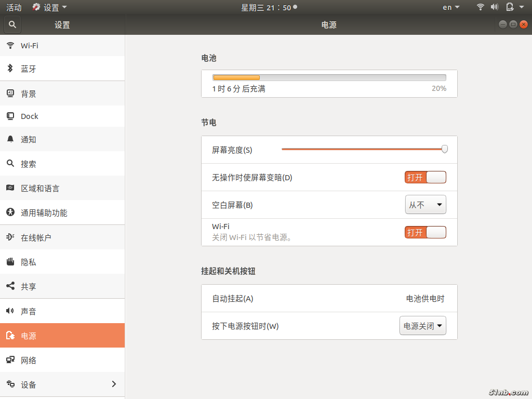
Task: Click the Wi-Fi icon in settings sidebar
Action: [10, 45]
